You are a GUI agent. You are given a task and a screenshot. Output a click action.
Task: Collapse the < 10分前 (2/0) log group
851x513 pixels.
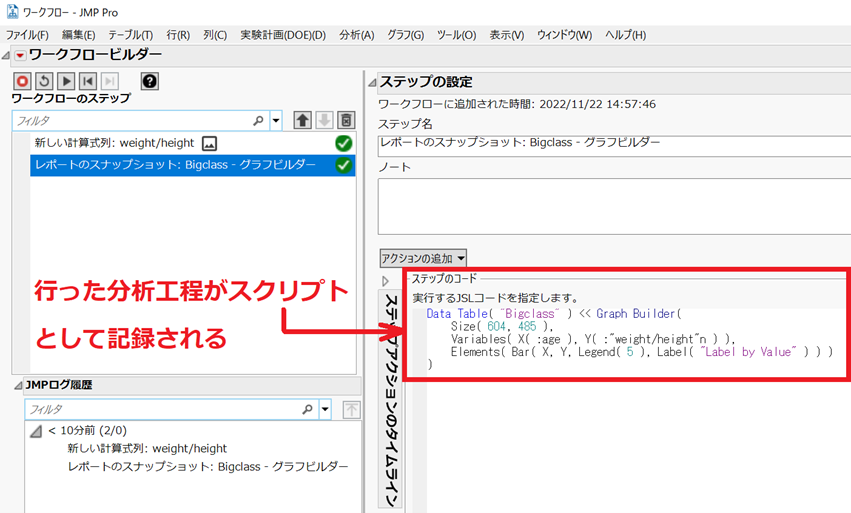36,432
